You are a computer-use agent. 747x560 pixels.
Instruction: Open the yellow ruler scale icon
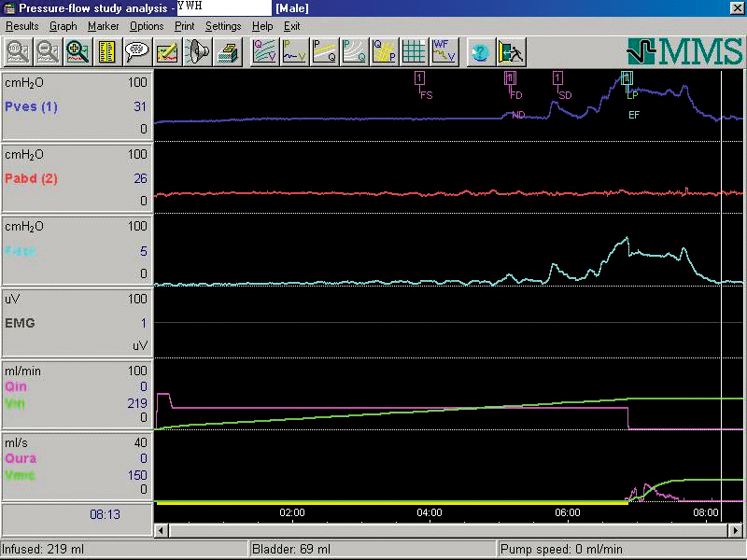pyautogui.click(x=107, y=51)
